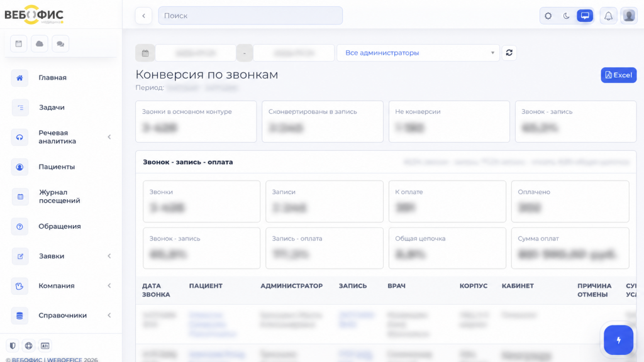This screenshot has width=644, height=362.
Task: Refresh the report with reload icon
Action: tap(509, 53)
